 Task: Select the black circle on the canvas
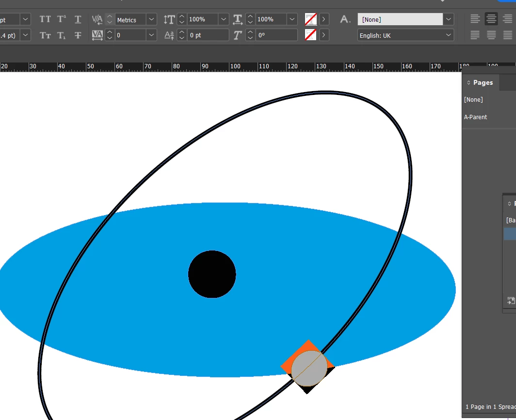point(212,274)
